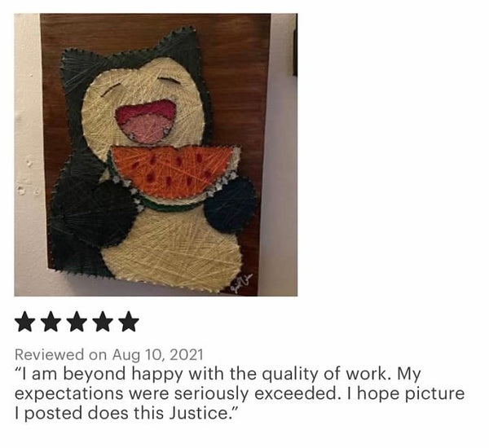The image size is (489, 448).
Task: Click Snorlax's right closed eye
Action: pos(169,80)
